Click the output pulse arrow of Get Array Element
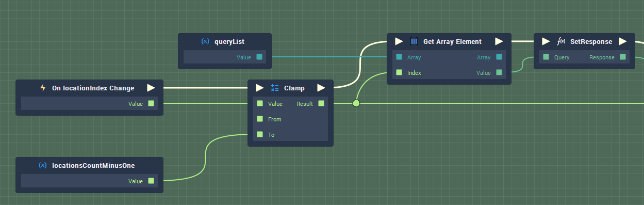Screen dimensions: 644x205 click(499, 42)
